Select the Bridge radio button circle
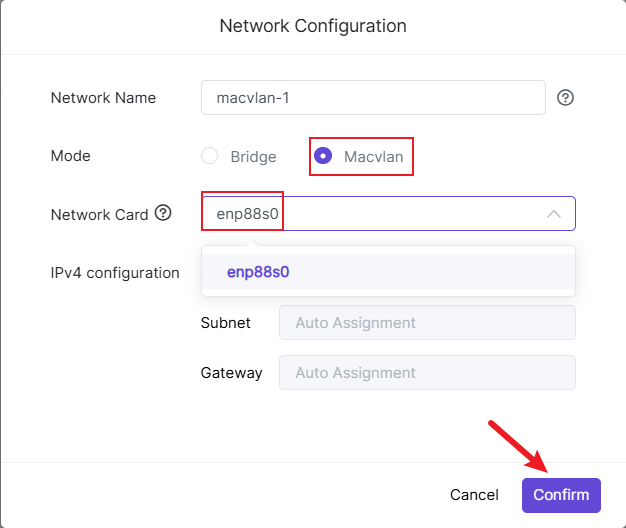 (209, 156)
